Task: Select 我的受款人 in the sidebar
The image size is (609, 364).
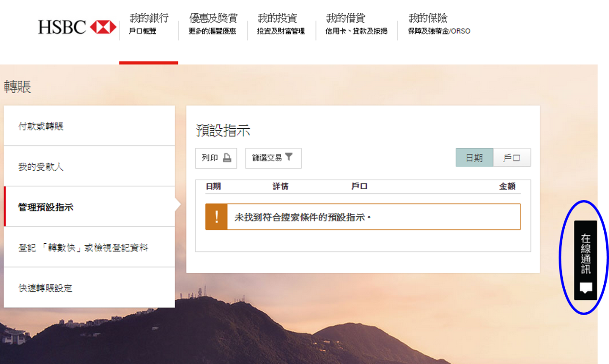Action: tap(89, 166)
